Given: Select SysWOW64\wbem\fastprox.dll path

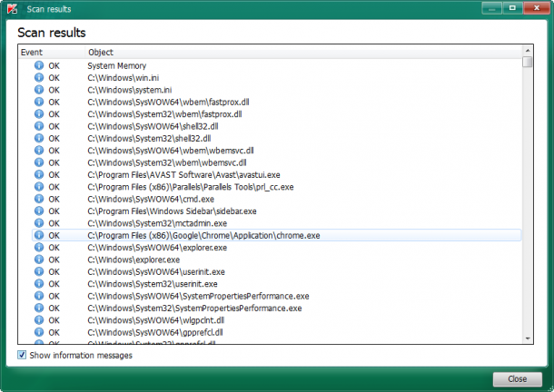Looking at the screenshot, I should (x=168, y=102).
